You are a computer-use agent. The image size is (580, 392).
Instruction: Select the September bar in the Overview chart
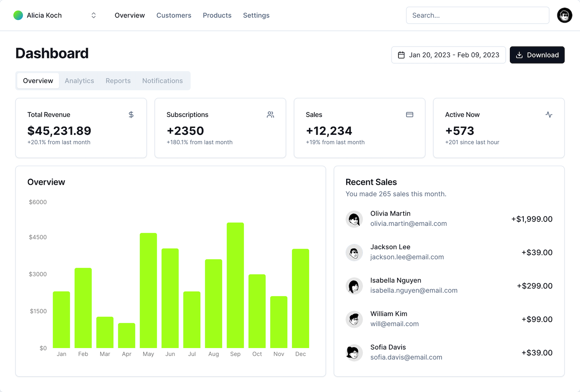235,285
